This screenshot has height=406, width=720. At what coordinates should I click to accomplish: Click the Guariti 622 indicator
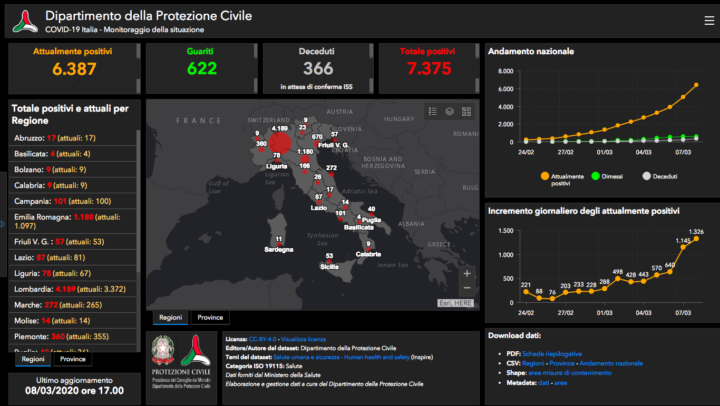click(x=202, y=68)
